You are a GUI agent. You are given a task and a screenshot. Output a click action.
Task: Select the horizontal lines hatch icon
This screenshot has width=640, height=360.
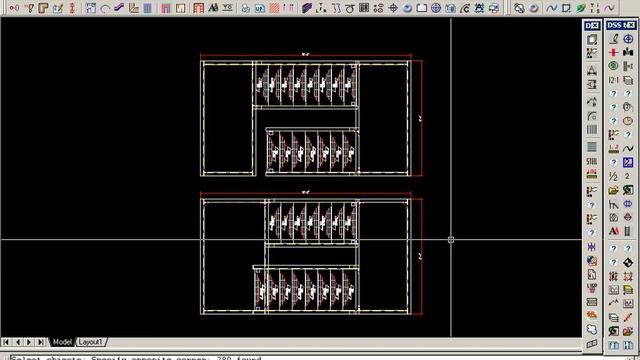pyautogui.click(x=592, y=147)
